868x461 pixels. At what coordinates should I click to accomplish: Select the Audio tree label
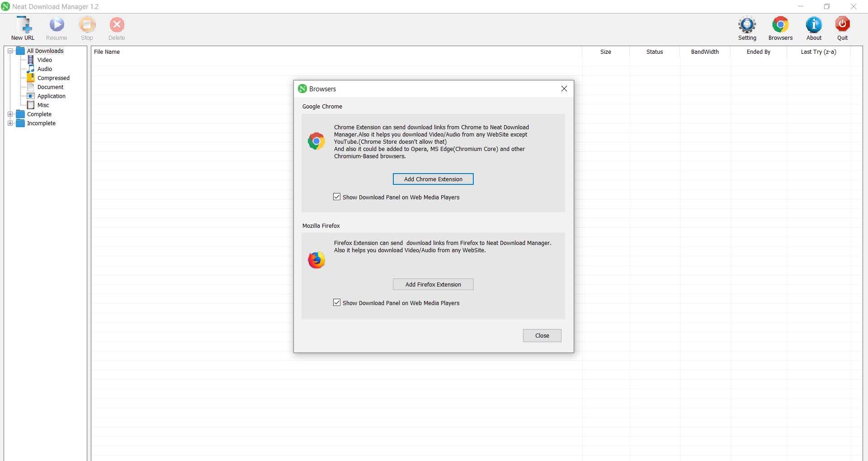45,69
